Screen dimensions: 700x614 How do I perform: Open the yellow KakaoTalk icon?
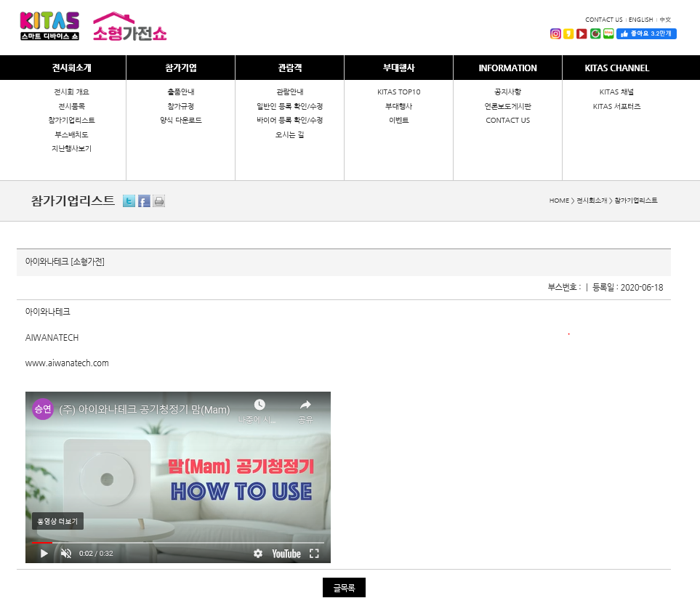click(x=568, y=34)
